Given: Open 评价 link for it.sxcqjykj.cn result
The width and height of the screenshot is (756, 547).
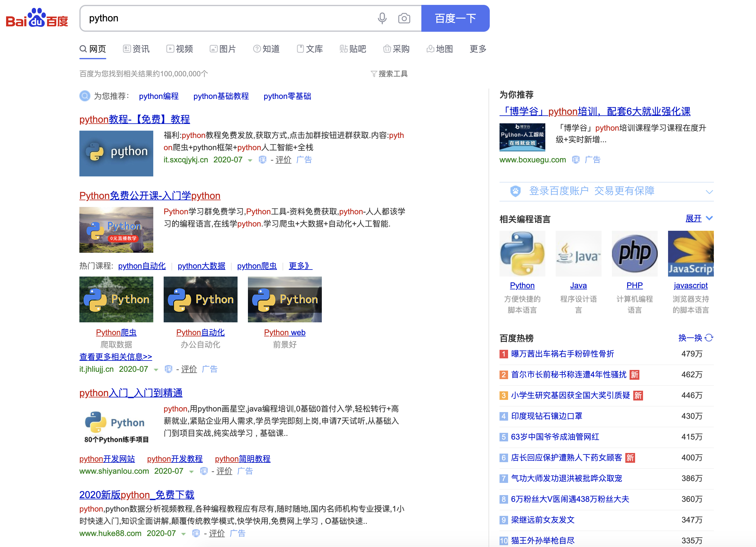Looking at the screenshot, I should click(283, 160).
